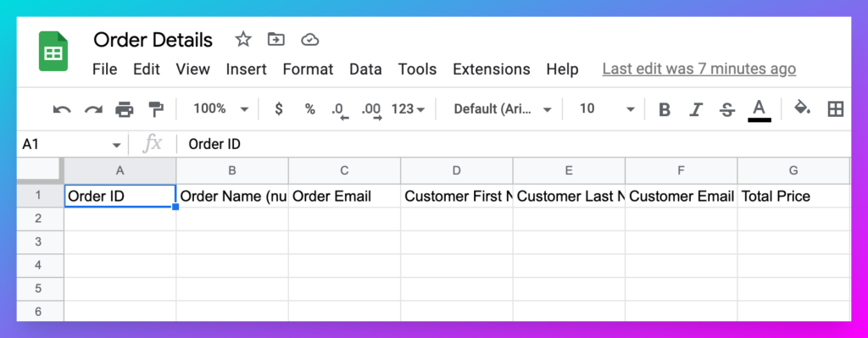Select the 'Customer Last N' cell
868x338 pixels.
pos(569,196)
